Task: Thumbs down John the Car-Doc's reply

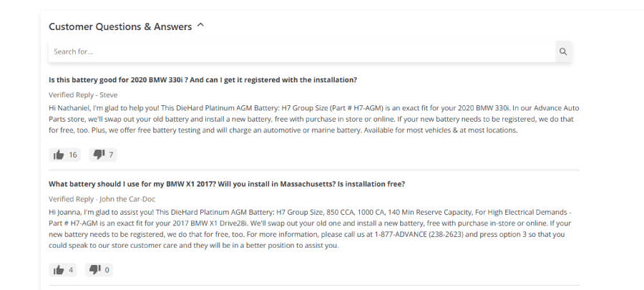Action: (x=95, y=270)
